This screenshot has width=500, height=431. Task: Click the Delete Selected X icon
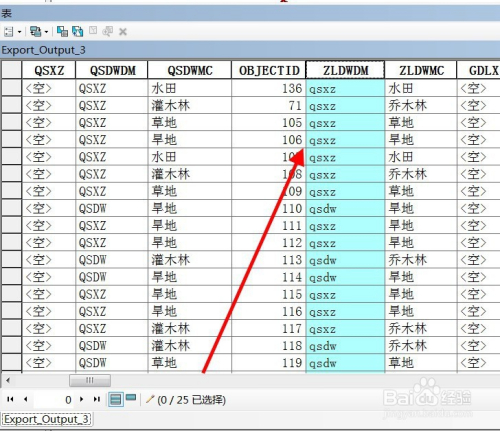click(x=123, y=32)
